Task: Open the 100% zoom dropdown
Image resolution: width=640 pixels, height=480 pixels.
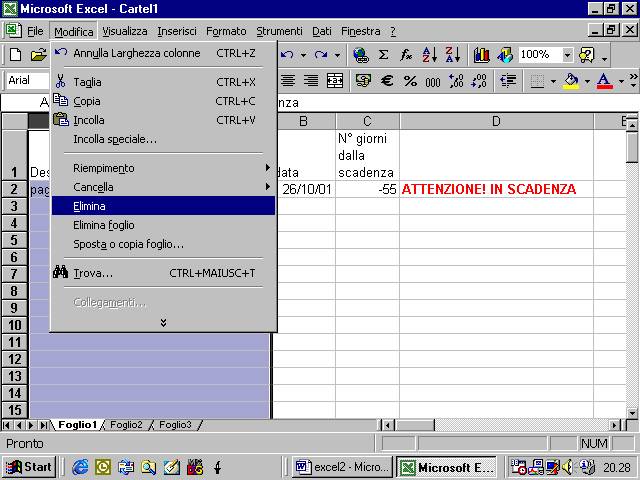Action: 567,55
